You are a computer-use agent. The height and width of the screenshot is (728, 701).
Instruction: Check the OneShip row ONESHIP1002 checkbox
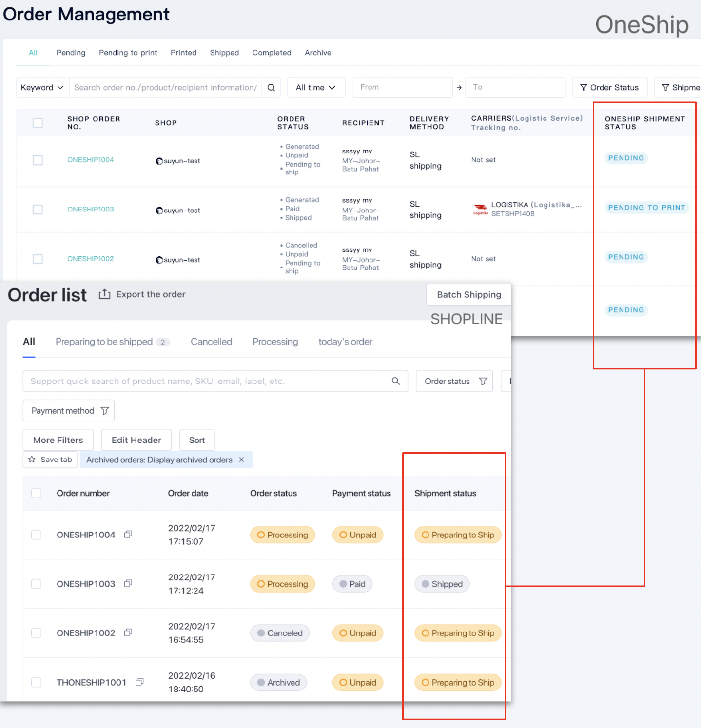[x=38, y=259]
